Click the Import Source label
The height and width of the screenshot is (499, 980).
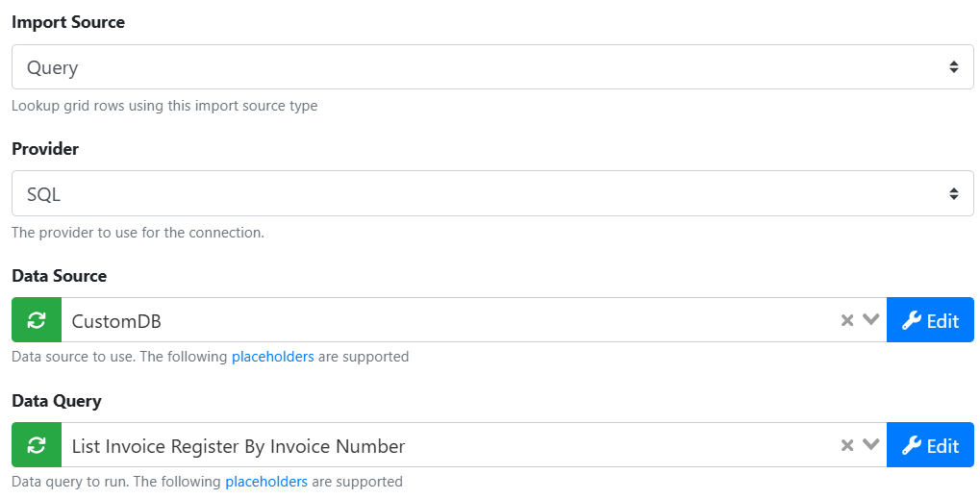(x=68, y=22)
